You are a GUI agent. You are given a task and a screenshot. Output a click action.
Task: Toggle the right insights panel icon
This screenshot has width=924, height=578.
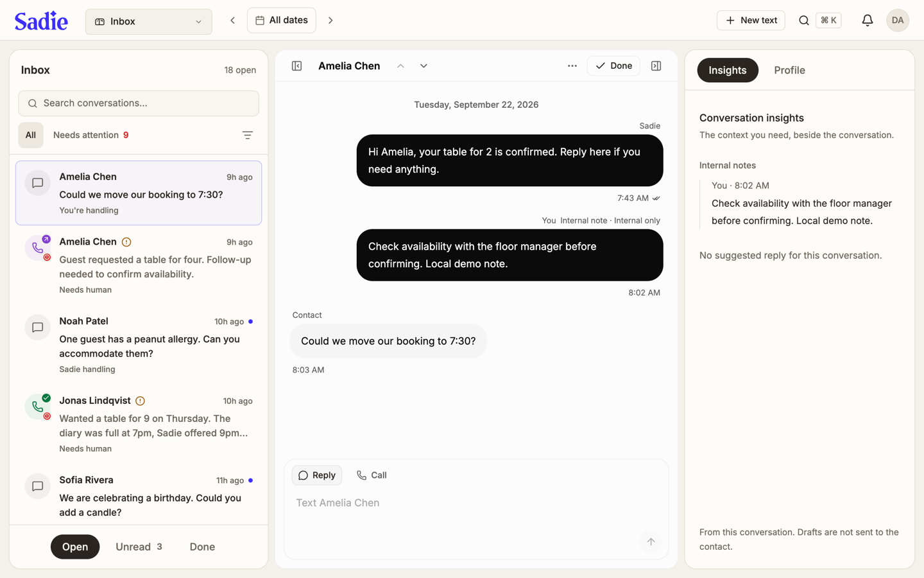pos(656,66)
